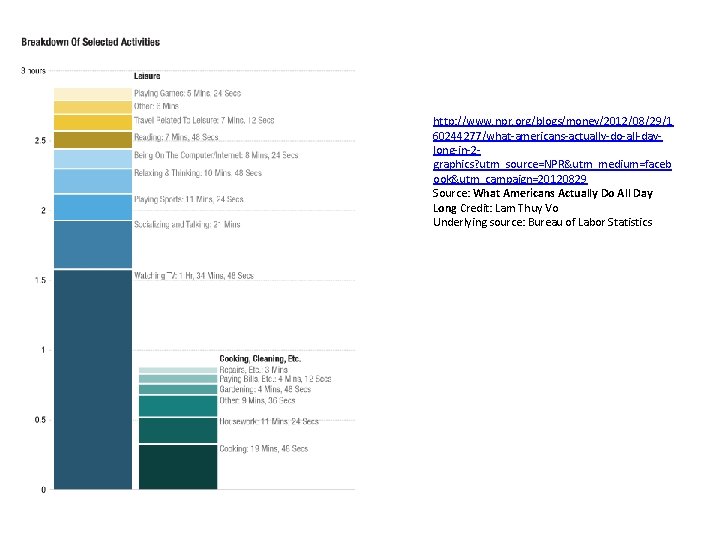Select the Watching TV bar segment
The width and height of the screenshot is (720, 540).
coord(93,380)
